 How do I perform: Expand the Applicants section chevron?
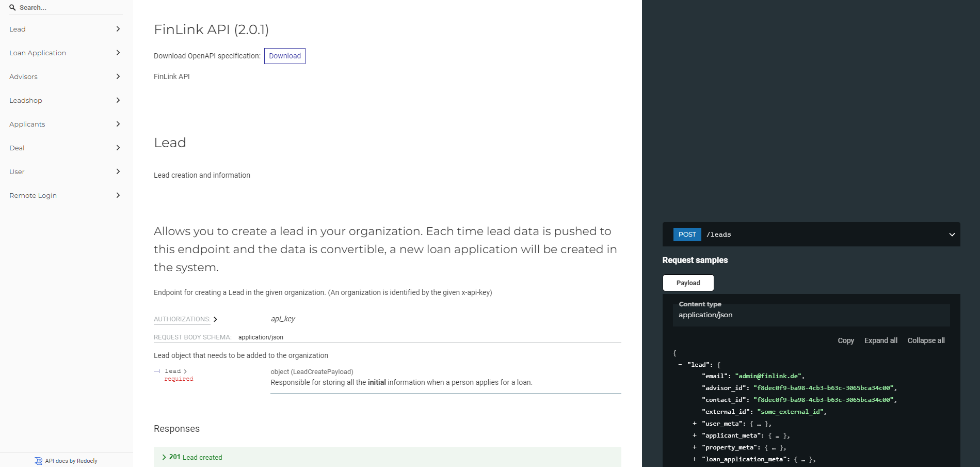click(x=118, y=124)
